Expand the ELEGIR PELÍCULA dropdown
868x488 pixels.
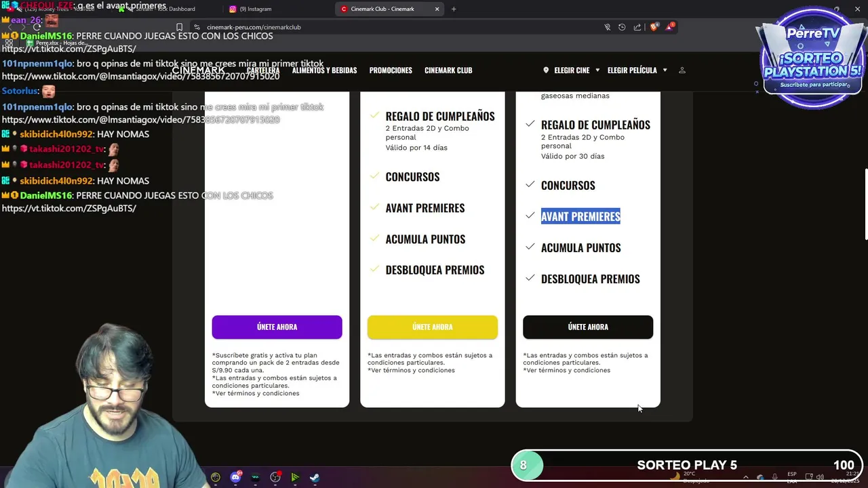tap(637, 70)
